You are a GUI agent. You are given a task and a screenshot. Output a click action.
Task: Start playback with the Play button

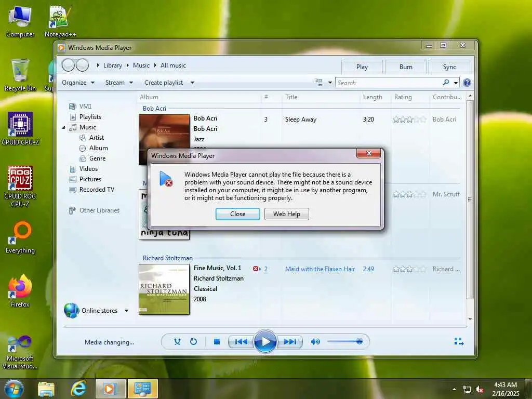click(265, 341)
